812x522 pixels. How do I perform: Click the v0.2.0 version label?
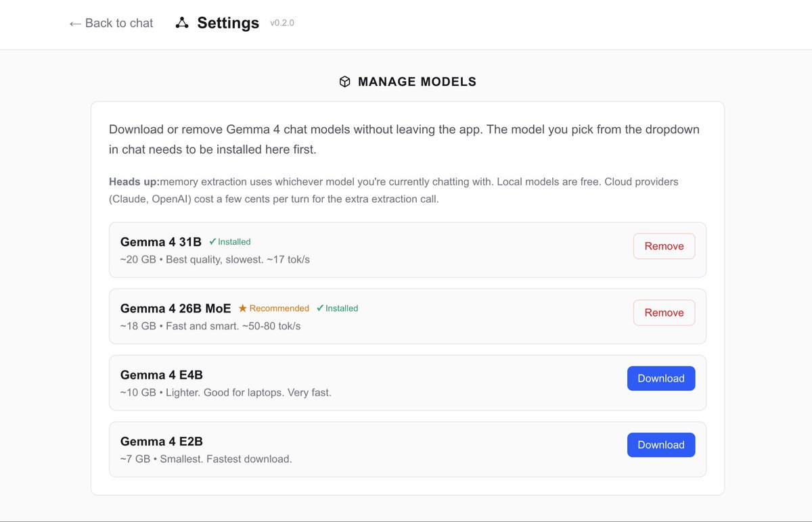point(282,23)
